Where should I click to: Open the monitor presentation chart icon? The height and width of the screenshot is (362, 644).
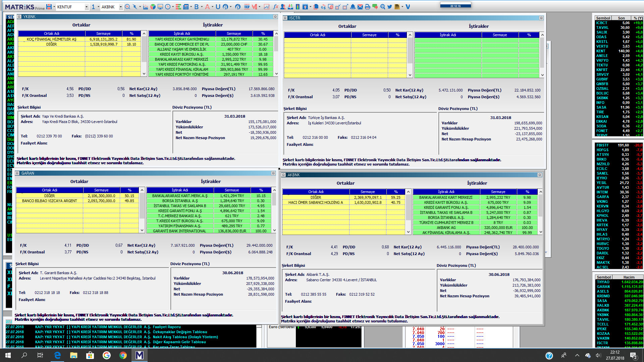click(160, 7)
